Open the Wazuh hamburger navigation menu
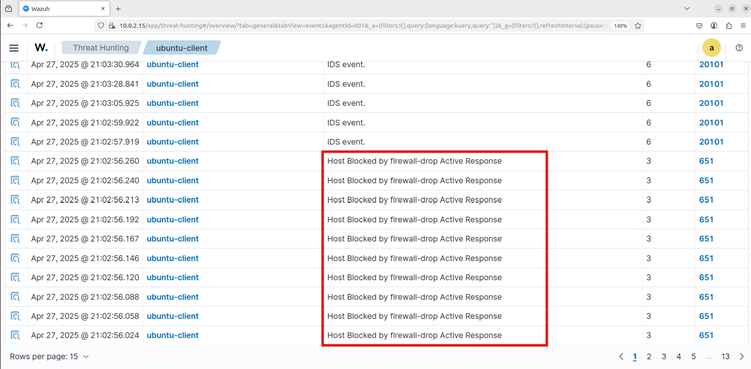751x369 pixels. 14,48
